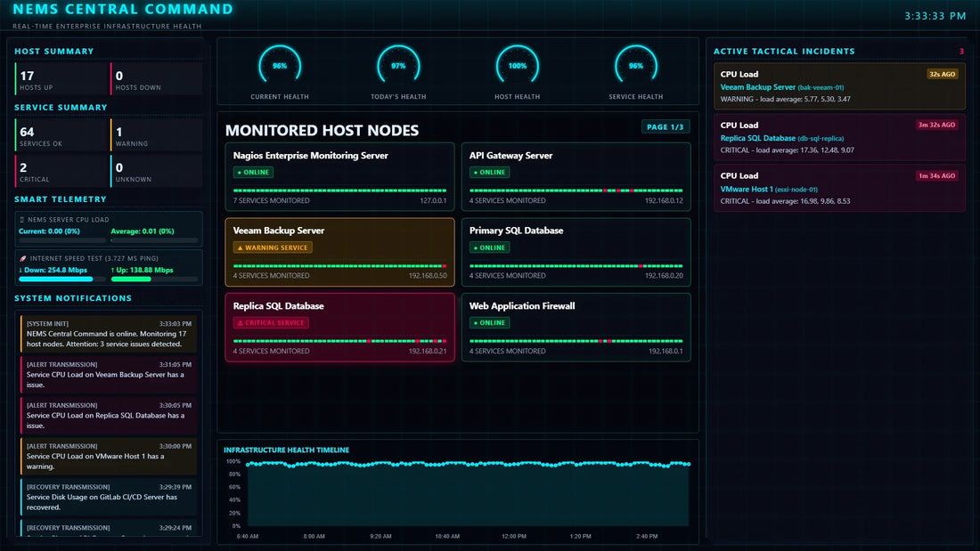The image size is (980, 551).
Task: Open the Primary SQL Database card
Action: (x=576, y=252)
